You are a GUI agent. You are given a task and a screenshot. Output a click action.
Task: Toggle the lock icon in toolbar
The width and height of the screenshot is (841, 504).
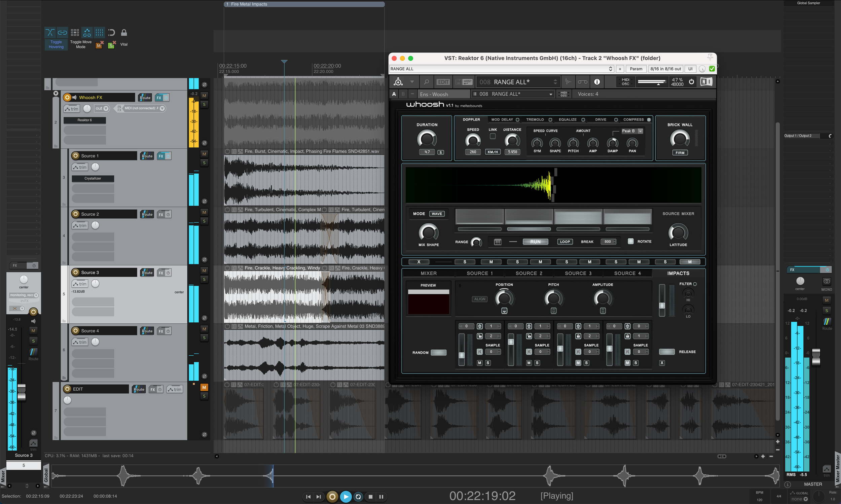124,33
